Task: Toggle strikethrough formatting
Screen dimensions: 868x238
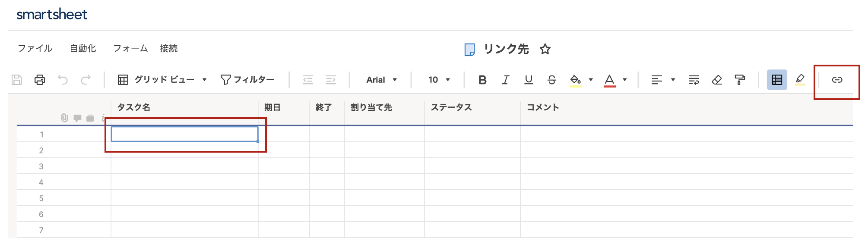Action: point(551,80)
